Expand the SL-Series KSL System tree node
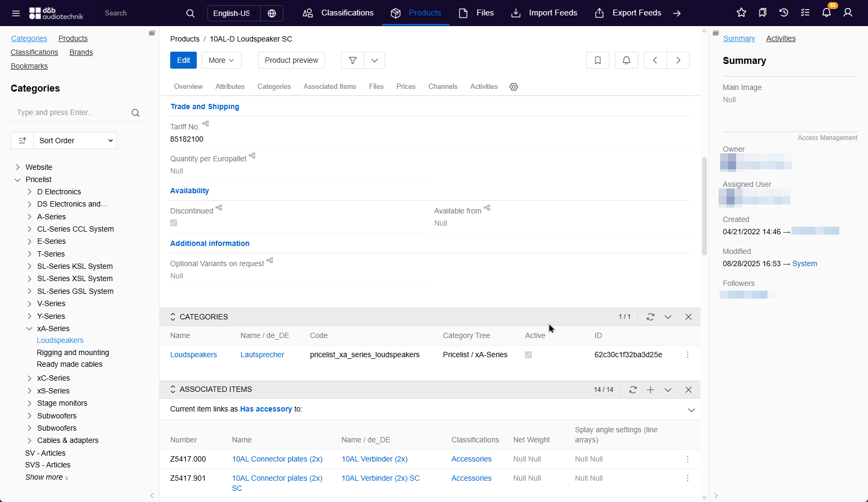 click(x=29, y=266)
